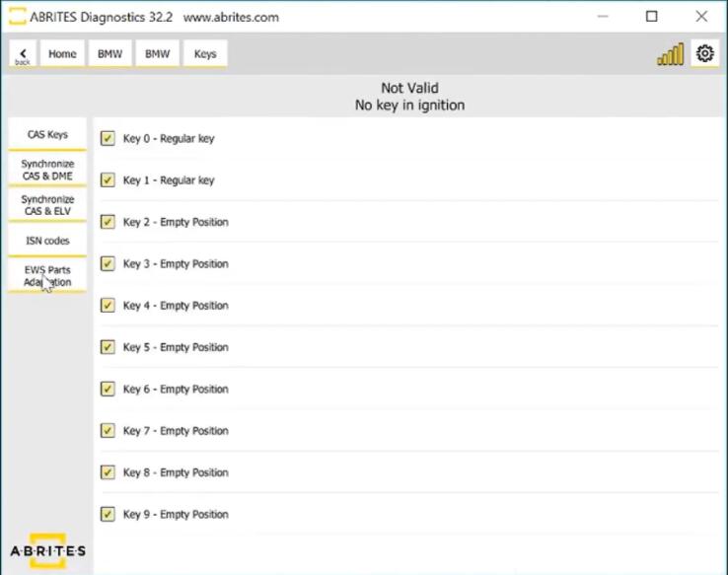Screen dimensions: 728x575
Task: Open the settings gear icon
Action: pos(704,54)
